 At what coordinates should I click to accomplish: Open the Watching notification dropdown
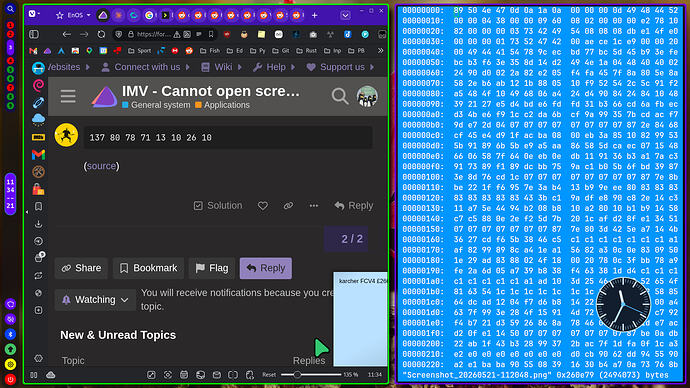pos(95,300)
